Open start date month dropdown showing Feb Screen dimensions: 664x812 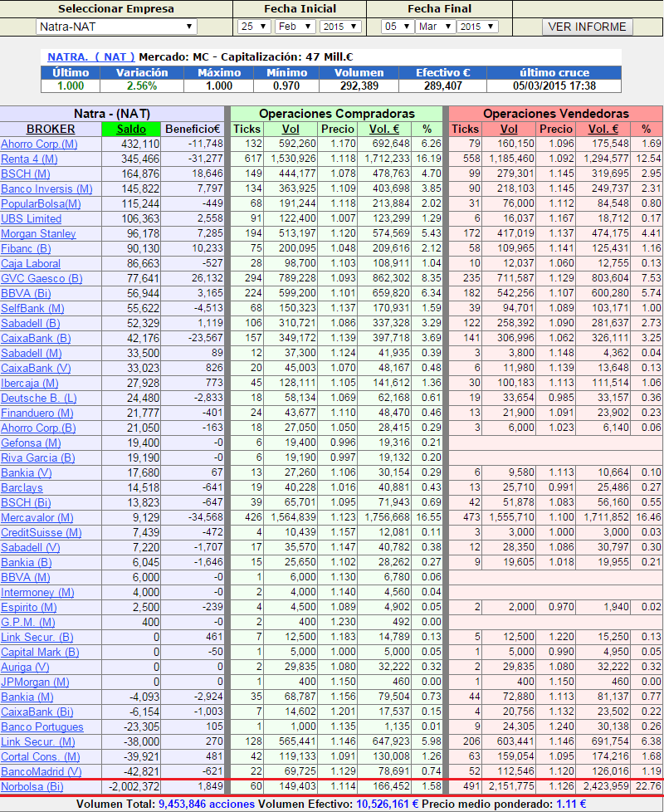point(295,27)
